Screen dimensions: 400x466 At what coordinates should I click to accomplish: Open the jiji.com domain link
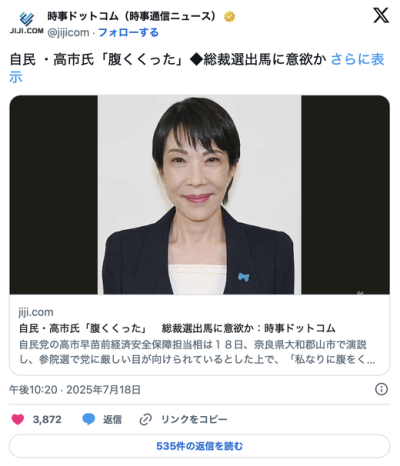(36, 312)
